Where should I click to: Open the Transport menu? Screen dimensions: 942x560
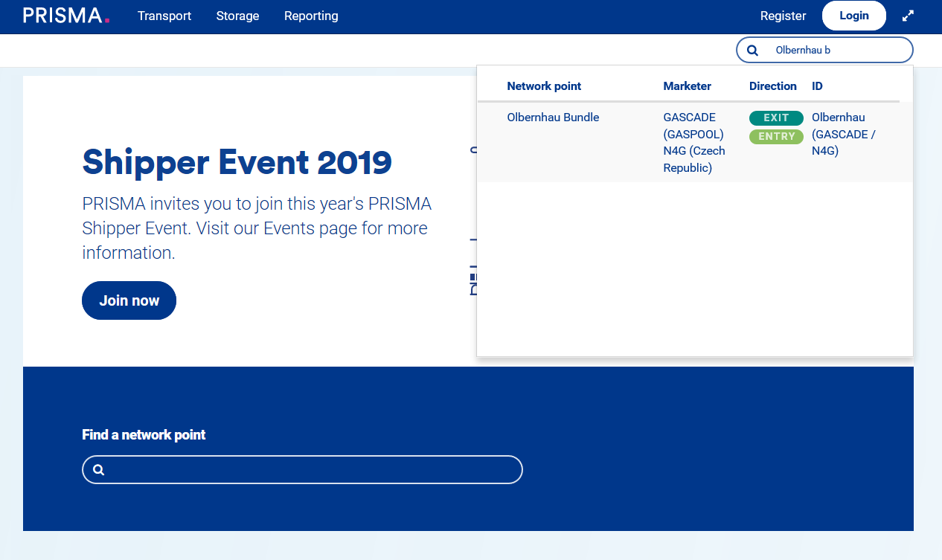[x=164, y=16]
